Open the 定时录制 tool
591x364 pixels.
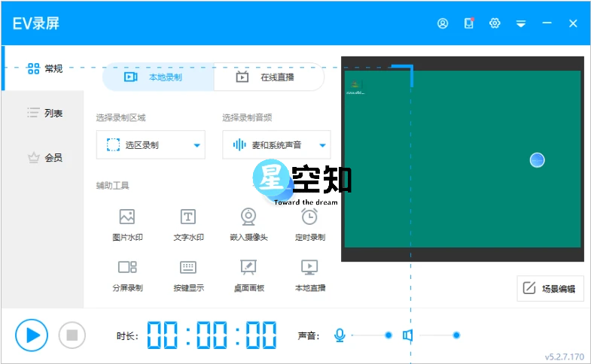coord(310,225)
